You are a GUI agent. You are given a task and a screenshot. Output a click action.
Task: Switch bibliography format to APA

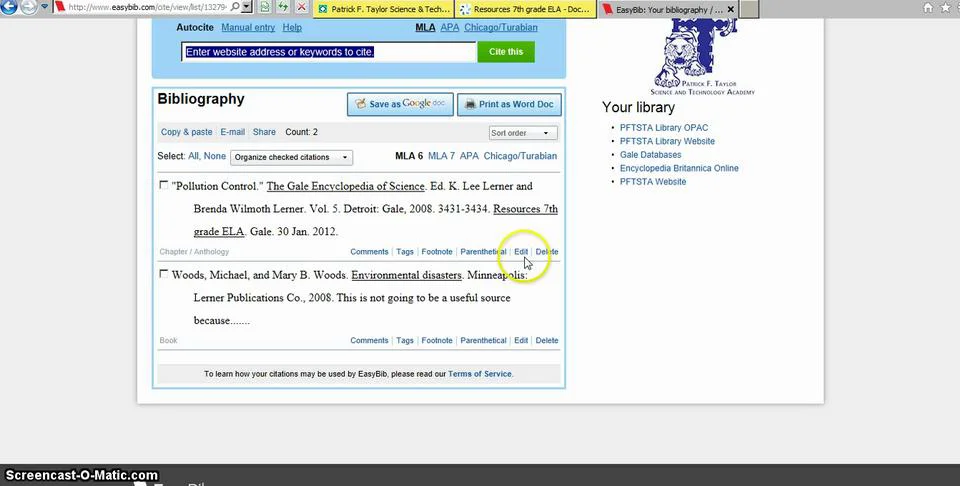[x=469, y=156]
